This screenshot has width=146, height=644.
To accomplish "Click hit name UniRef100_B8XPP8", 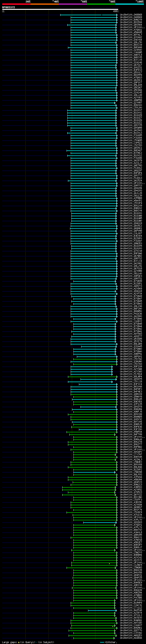I will [131, 75].
